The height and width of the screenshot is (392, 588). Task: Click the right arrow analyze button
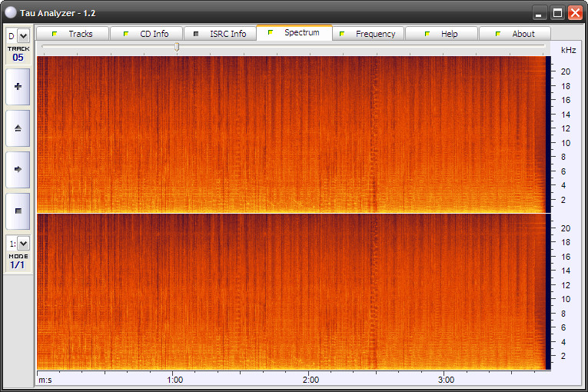(18, 169)
